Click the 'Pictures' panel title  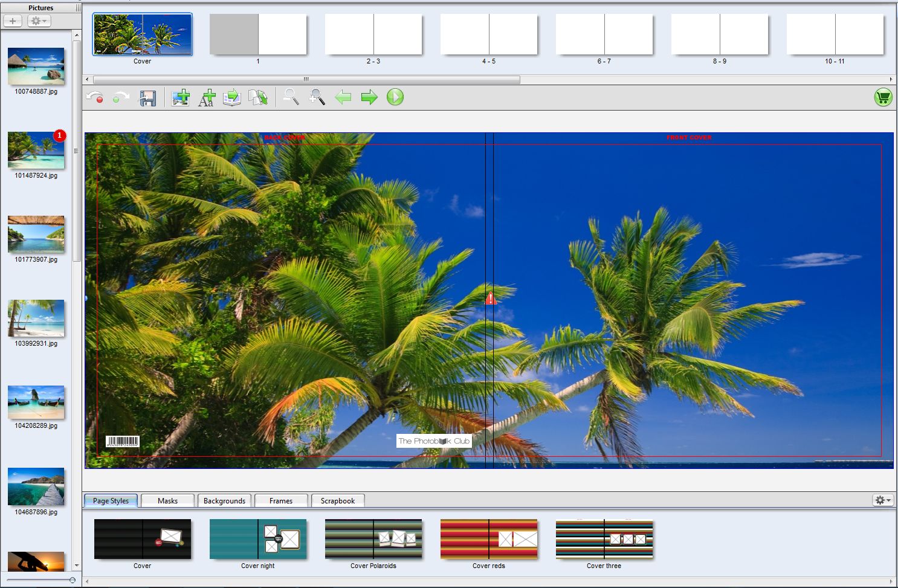[x=40, y=8]
